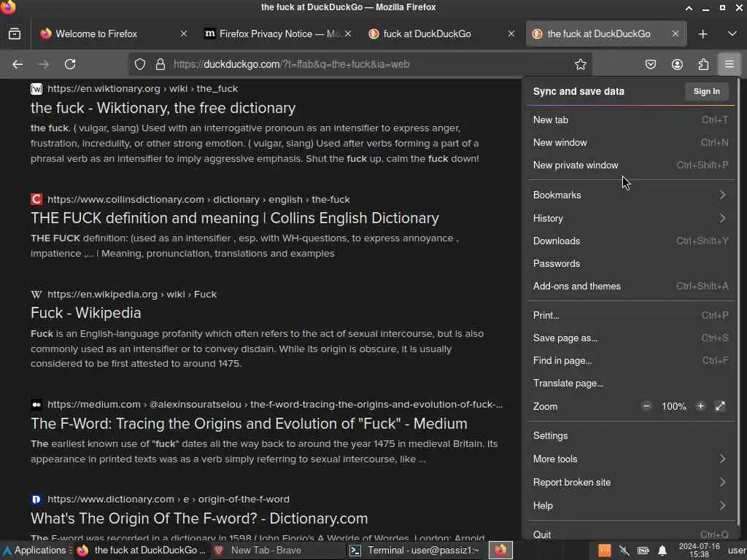Click the padlock site info icon
This screenshot has height=560, width=747.
[x=160, y=64]
